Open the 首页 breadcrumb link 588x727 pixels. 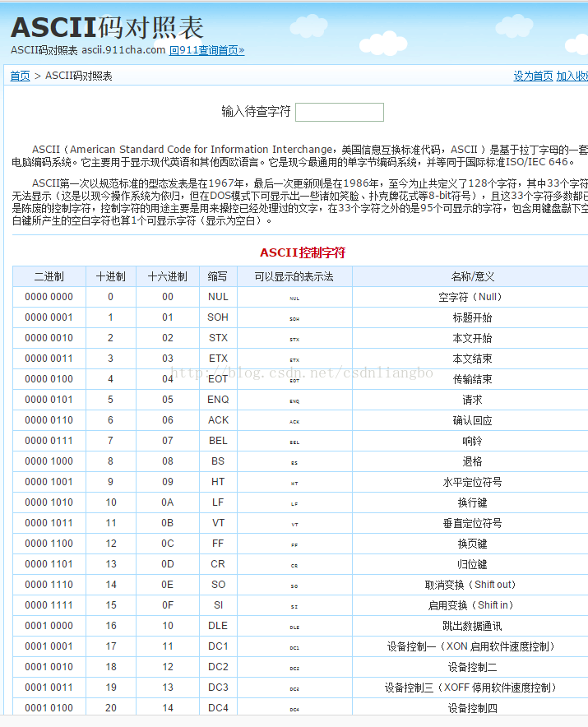(20, 76)
